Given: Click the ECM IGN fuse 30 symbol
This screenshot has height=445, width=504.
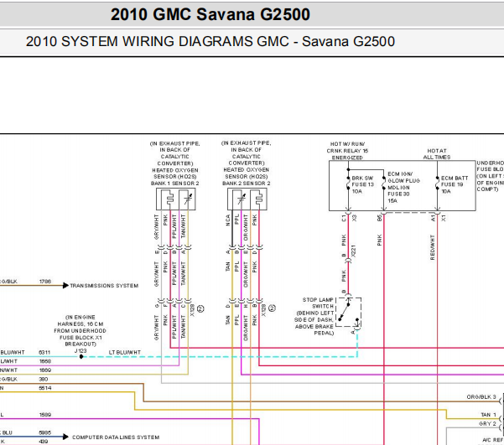Looking at the screenshot, I should [x=384, y=184].
